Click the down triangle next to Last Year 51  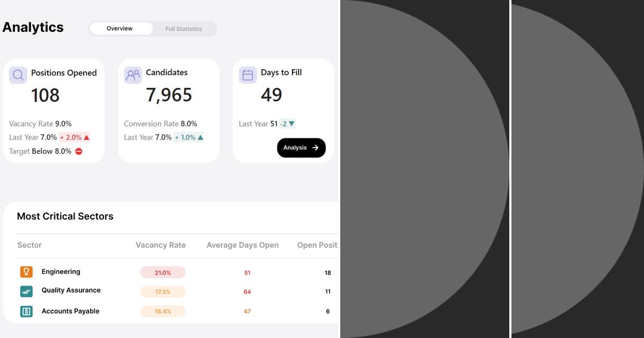(291, 123)
